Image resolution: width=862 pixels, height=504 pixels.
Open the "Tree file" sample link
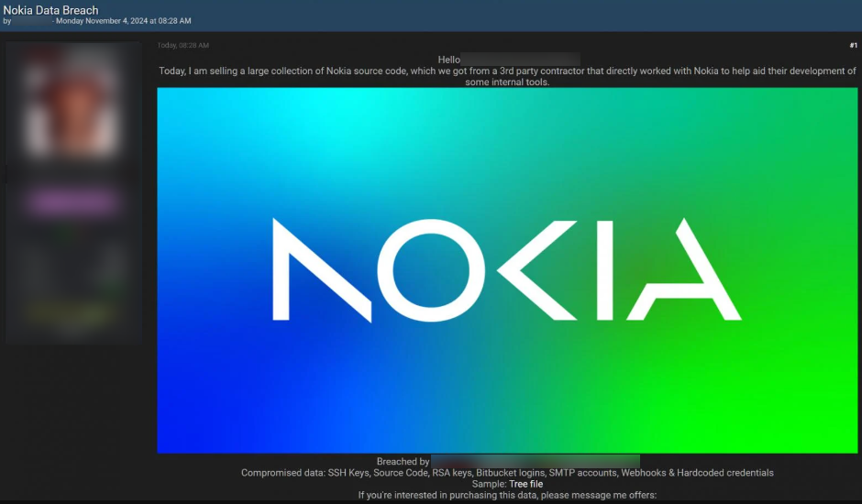(525, 484)
